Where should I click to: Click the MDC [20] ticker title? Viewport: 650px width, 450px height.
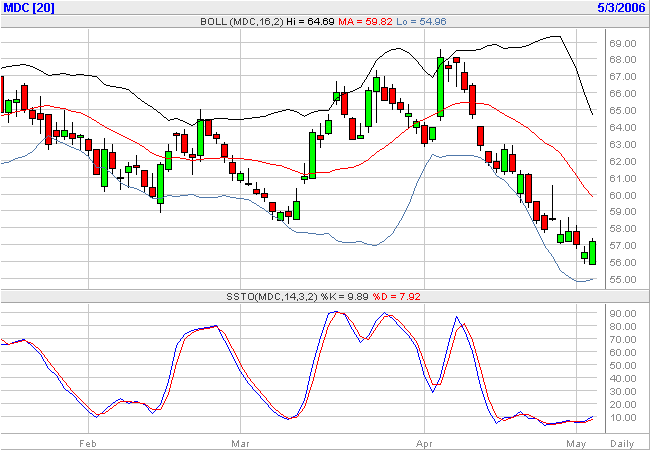29,7
